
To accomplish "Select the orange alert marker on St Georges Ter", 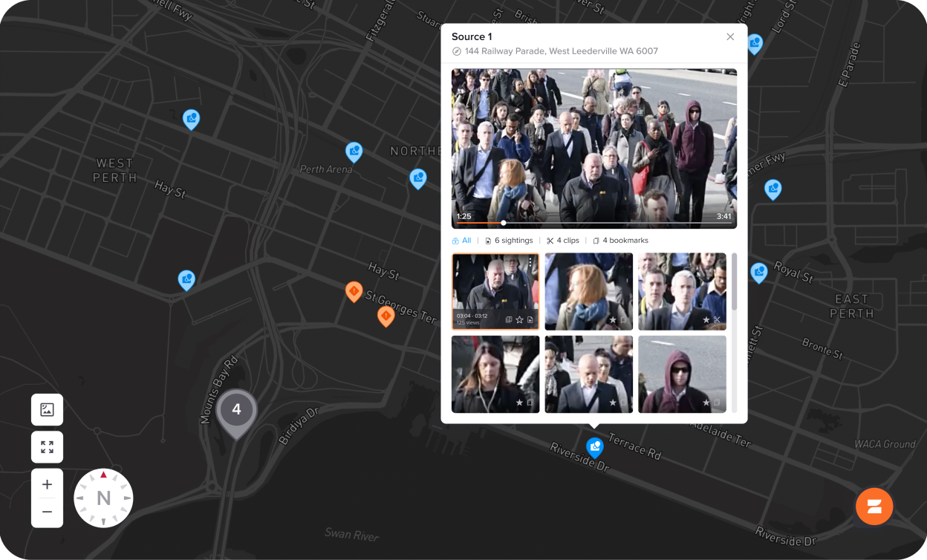I will click(x=386, y=316).
